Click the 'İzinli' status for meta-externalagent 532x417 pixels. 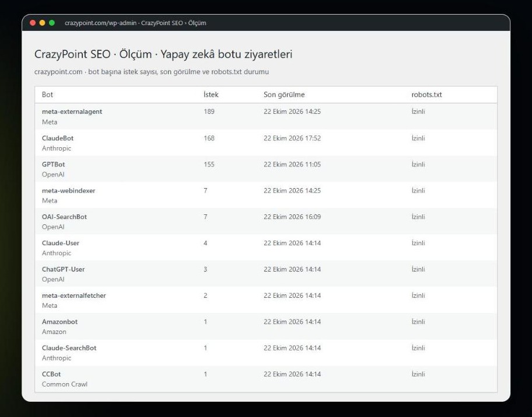click(x=418, y=112)
